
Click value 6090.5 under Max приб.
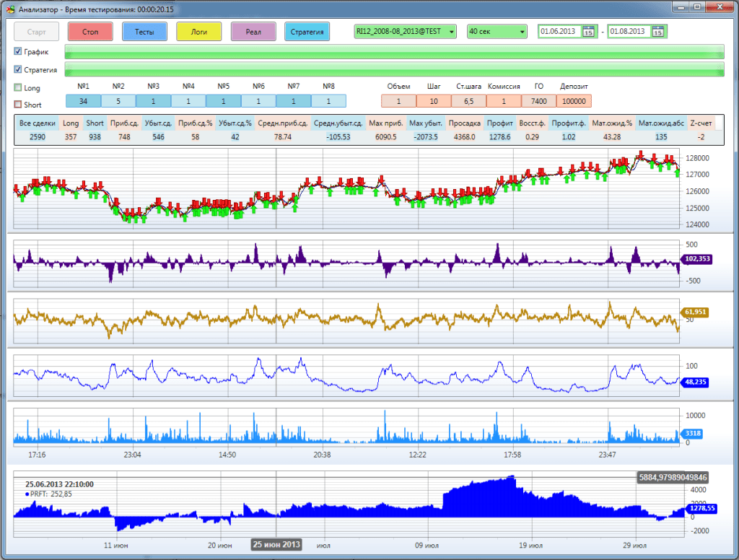[386, 136]
